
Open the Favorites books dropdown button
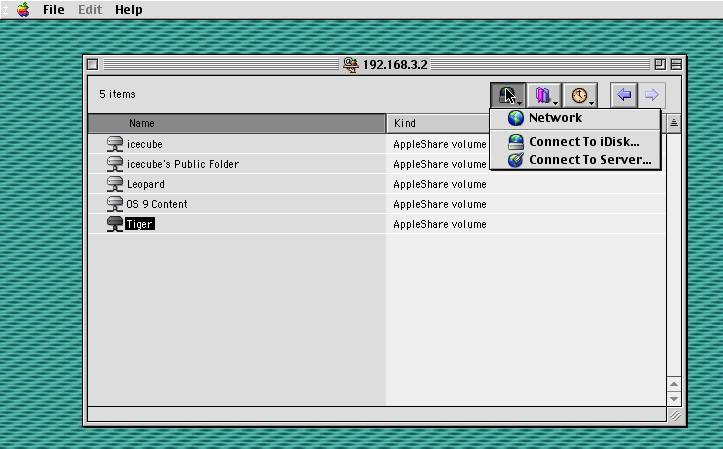[x=545, y=95]
